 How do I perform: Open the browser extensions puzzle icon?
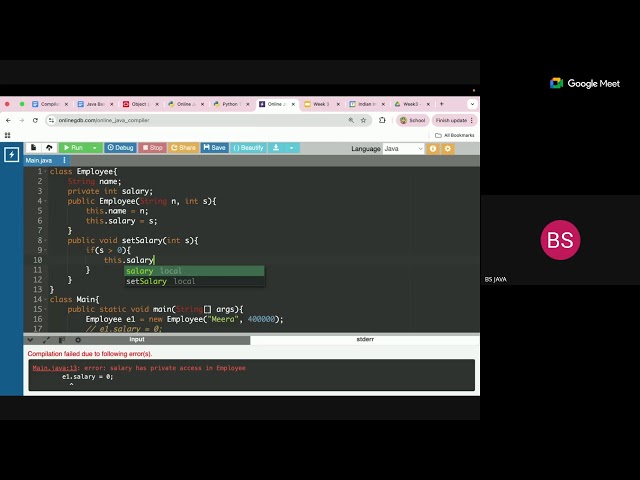[x=382, y=120]
